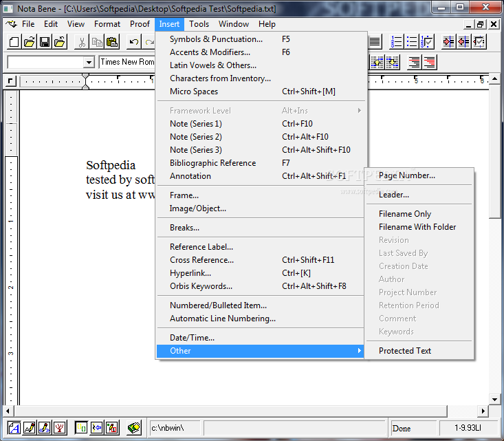Click the fourth folder icon with back arrow
504x441 pixels.
[60, 42]
